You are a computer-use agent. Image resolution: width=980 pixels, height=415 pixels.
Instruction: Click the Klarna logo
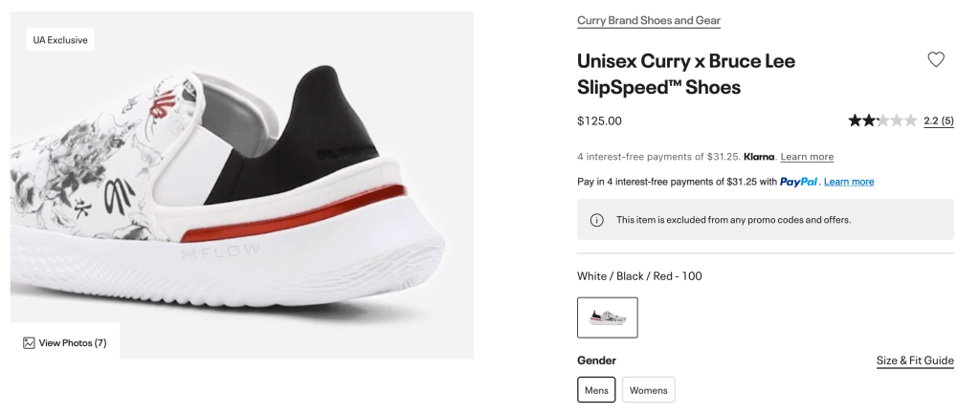(759, 157)
